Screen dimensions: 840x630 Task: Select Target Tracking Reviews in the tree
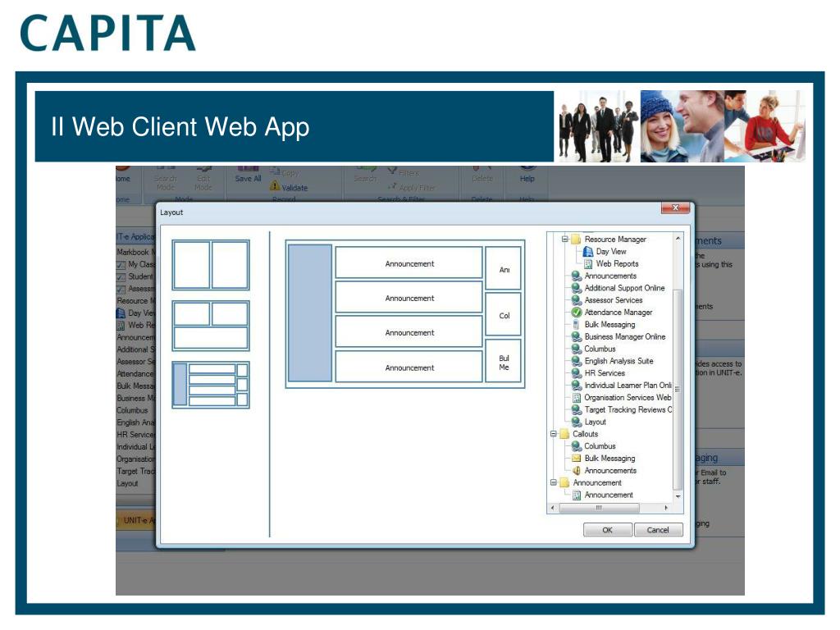[x=628, y=409]
